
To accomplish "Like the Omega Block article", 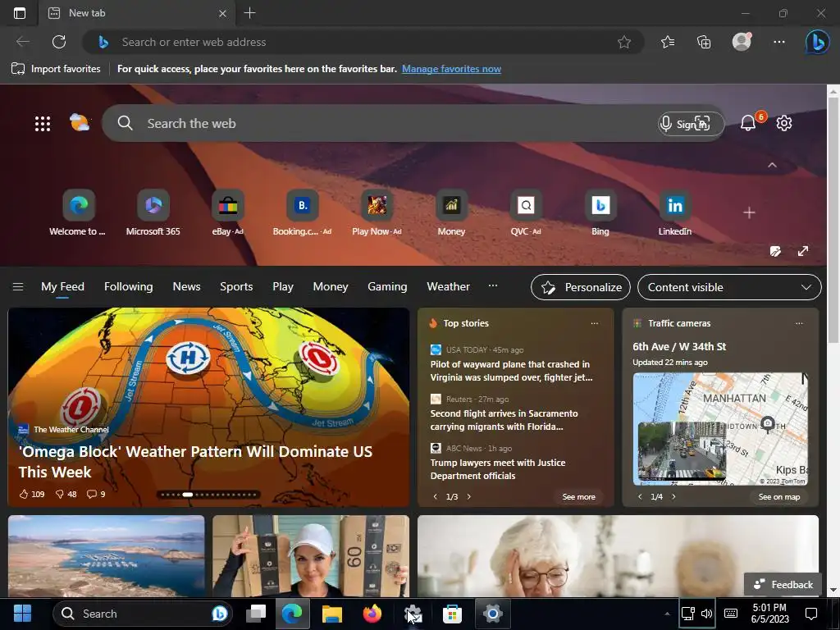I will coord(32,494).
